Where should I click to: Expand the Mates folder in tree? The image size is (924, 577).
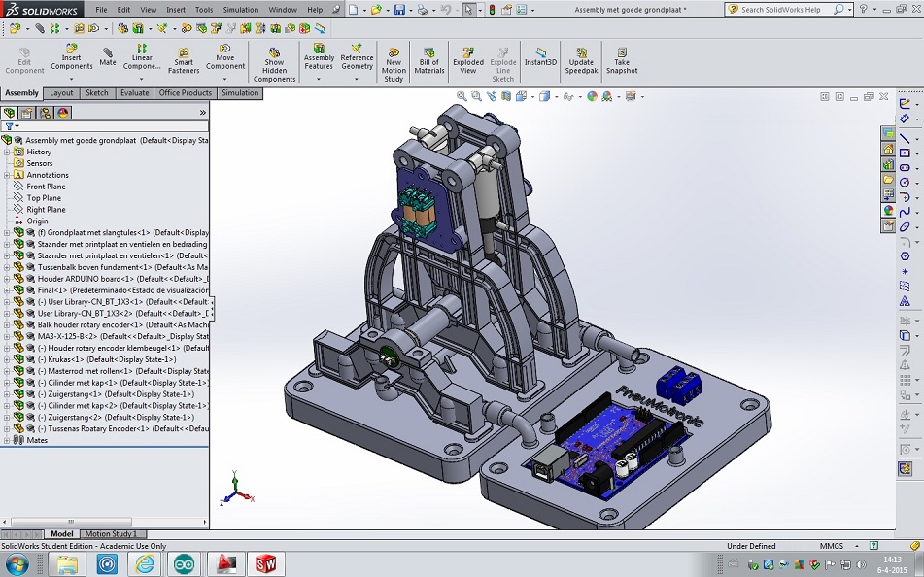tap(7, 440)
